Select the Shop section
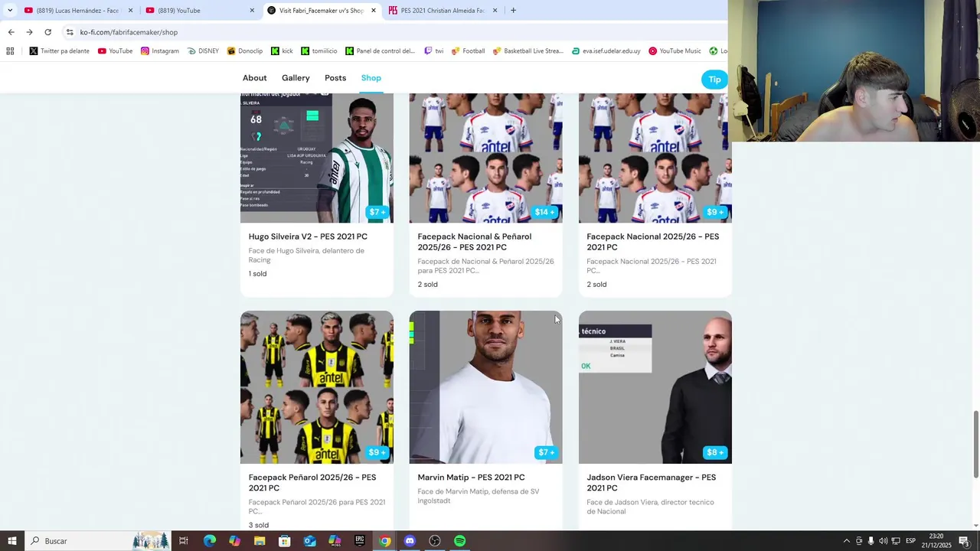The width and height of the screenshot is (980, 551). pyautogui.click(x=371, y=78)
